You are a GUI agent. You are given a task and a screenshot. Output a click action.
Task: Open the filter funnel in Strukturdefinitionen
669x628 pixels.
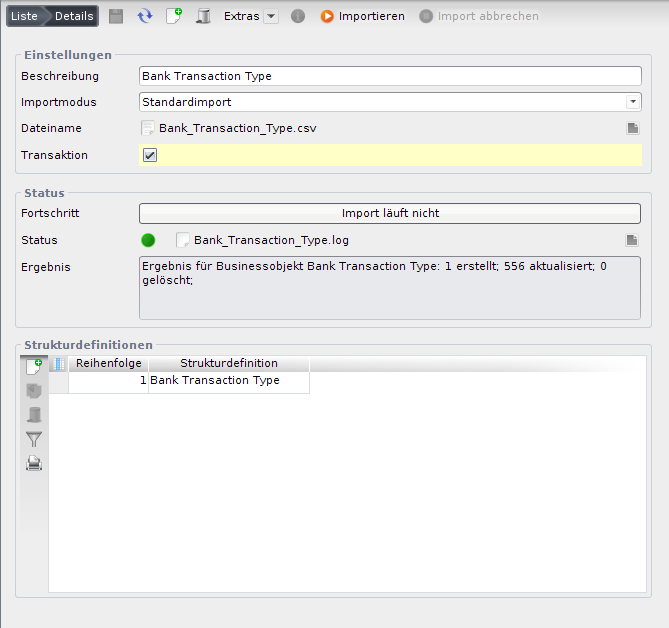[34, 439]
